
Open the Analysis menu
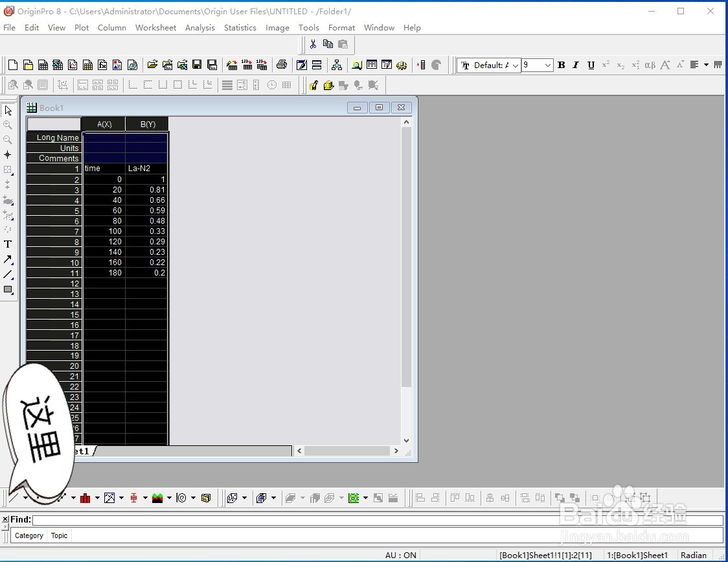point(199,27)
